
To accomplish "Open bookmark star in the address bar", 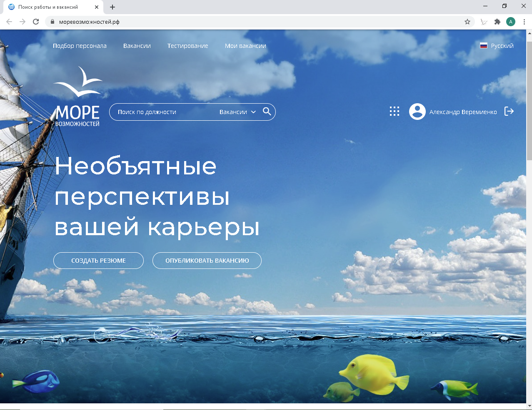I will [x=467, y=21].
